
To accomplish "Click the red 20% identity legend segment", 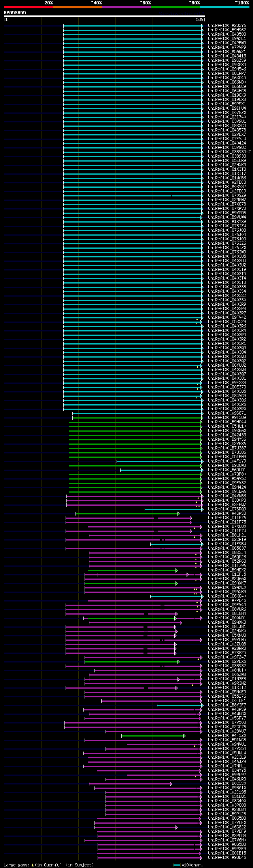I will (x=28, y=7).
